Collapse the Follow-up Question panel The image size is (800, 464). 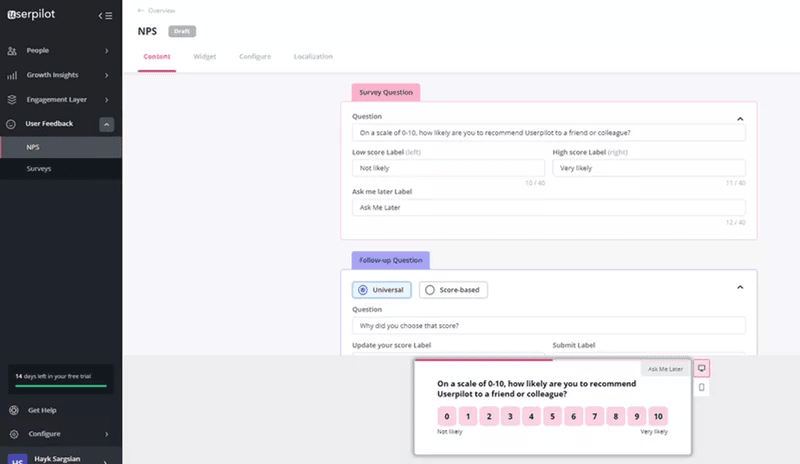click(x=740, y=287)
